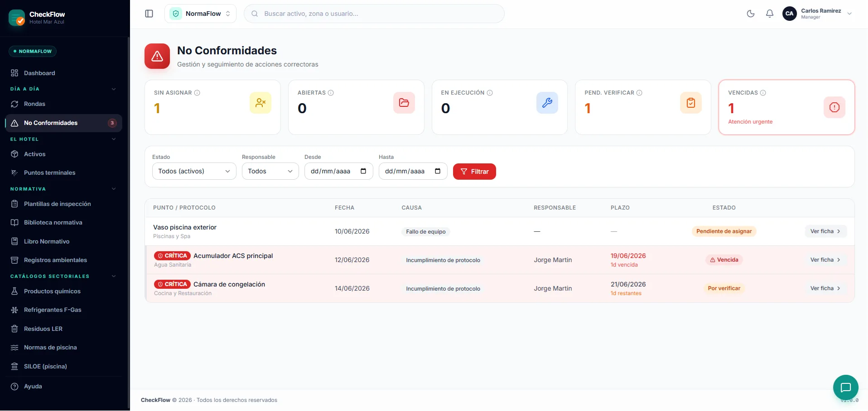
Task: Click the Abiertas folder icon
Action: click(x=404, y=103)
